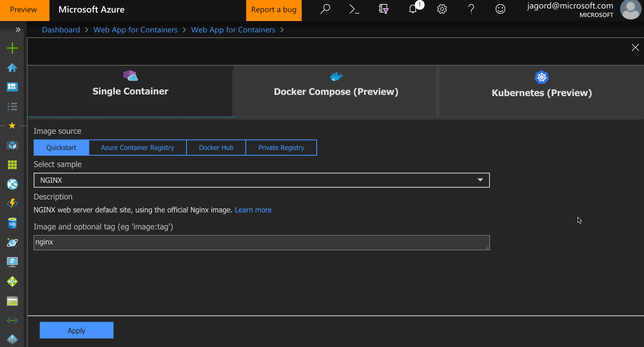Click the Apply button
The height and width of the screenshot is (347, 644).
[77, 330]
